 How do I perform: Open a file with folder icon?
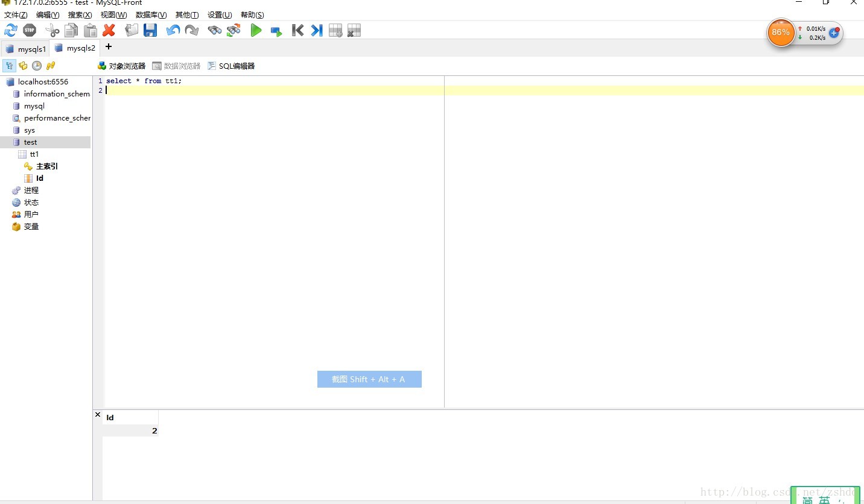click(132, 30)
